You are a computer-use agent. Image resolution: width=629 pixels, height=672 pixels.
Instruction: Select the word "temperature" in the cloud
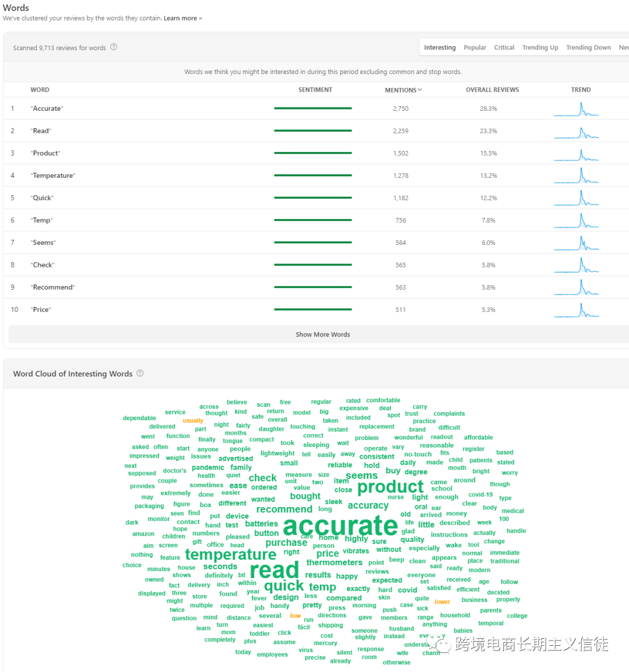231,555
